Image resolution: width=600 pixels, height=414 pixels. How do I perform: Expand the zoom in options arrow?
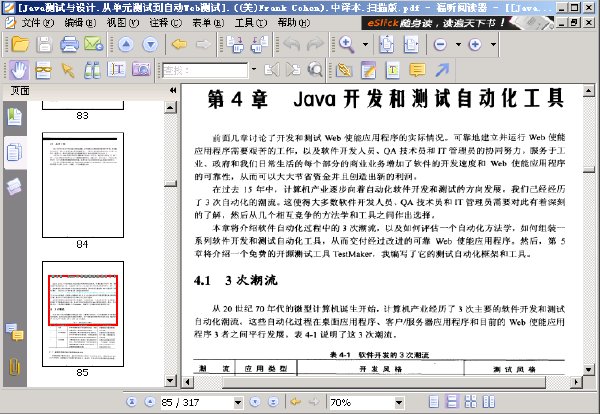click(x=494, y=44)
